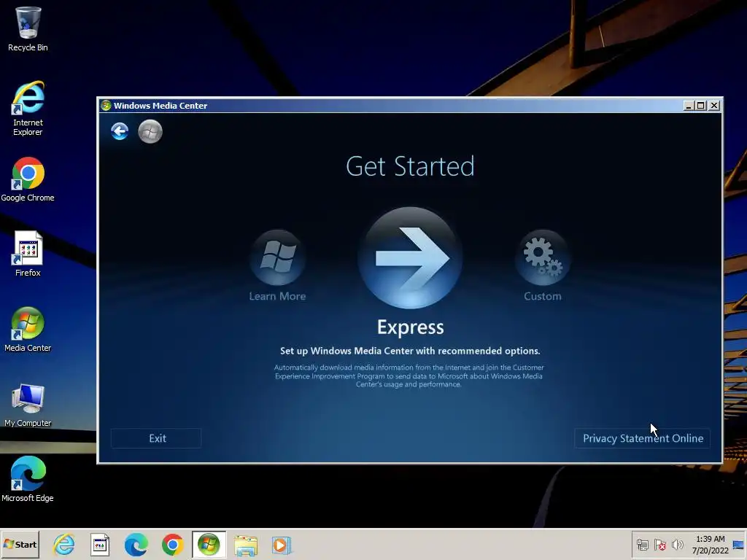Click the network tray icon
Image resolution: width=747 pixels, height=560 pixels.
643,545
